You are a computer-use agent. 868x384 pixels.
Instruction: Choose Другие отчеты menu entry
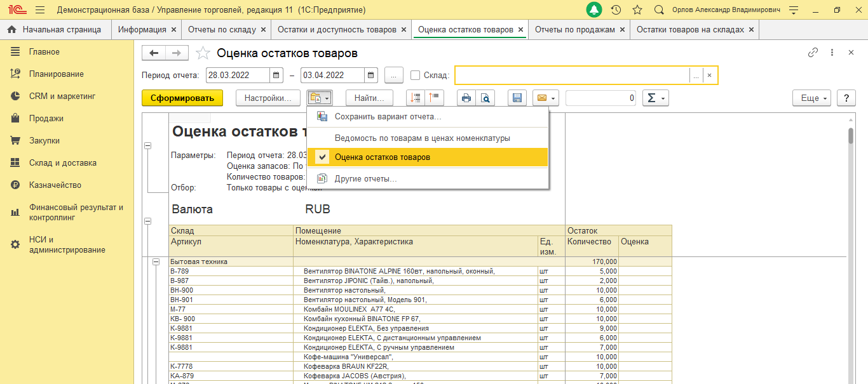point(365,179)
